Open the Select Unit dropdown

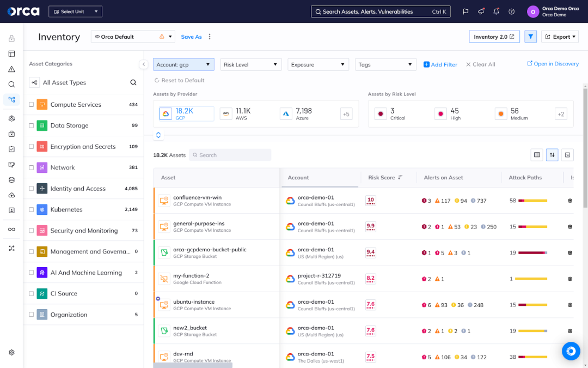pos(75,11)
